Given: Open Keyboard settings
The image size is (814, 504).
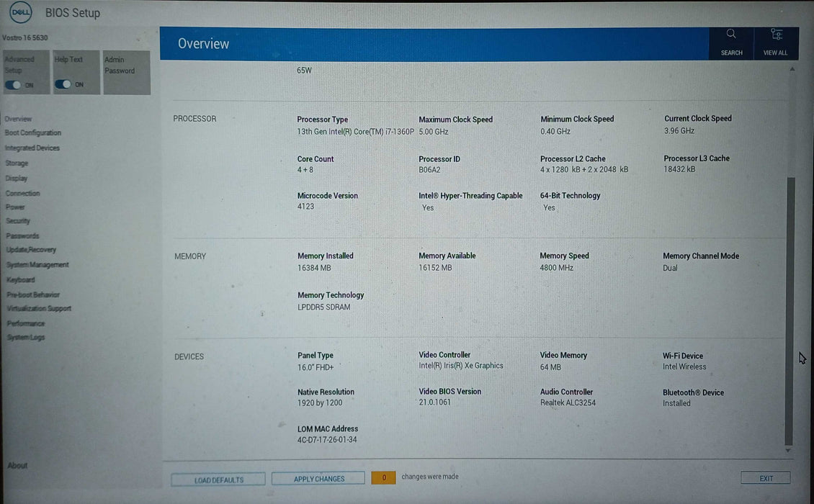Looking at the screenshot, I should point(21,280).
